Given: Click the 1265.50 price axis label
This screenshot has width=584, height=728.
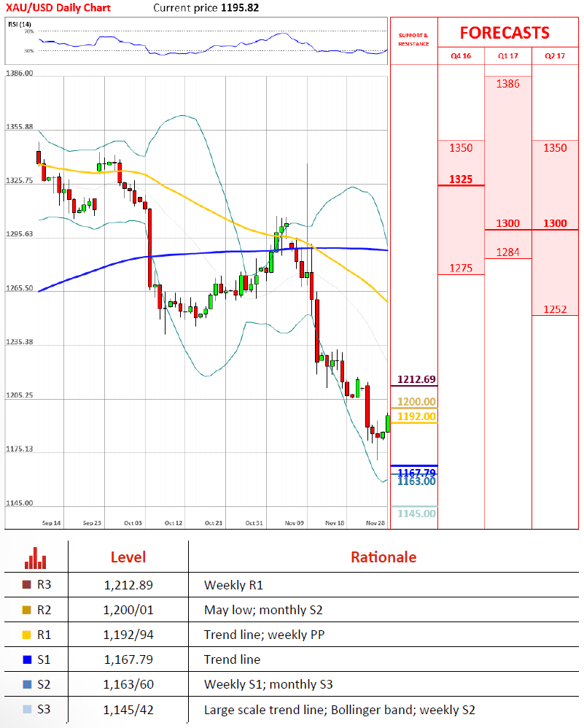Looking at the screenshot, I should (19, 288).
